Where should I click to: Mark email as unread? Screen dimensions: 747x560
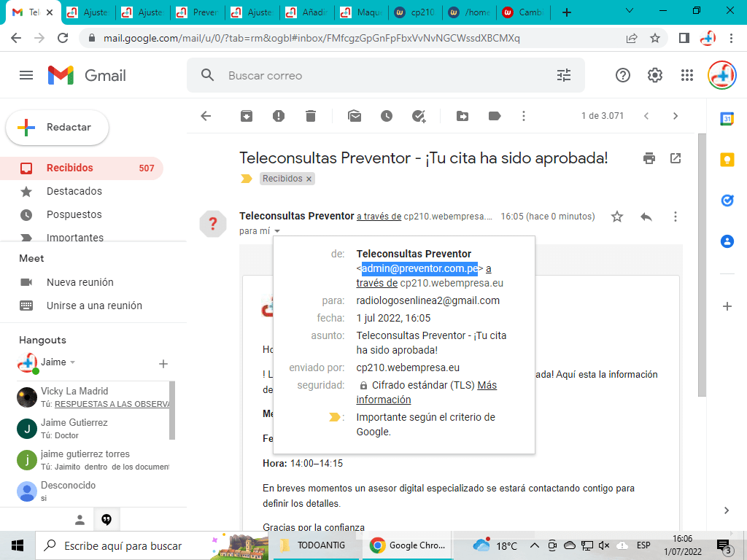click(355, 116)
